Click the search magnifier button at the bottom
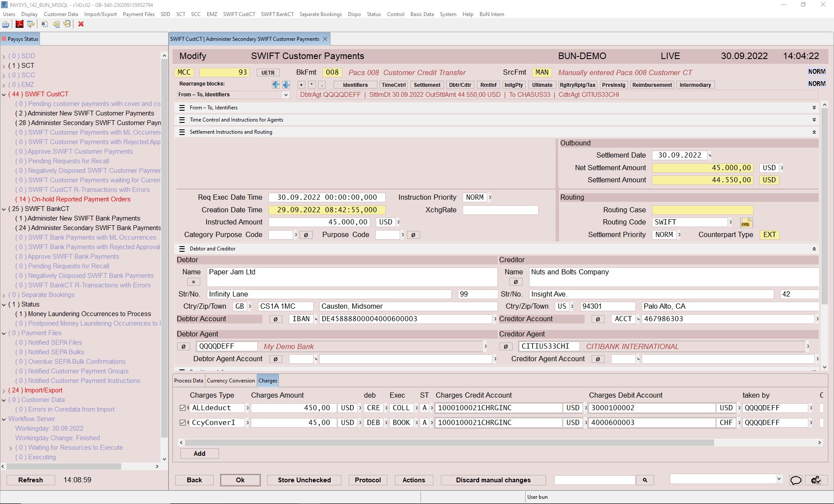The image size is (834, 504). [x=645, y=480]
